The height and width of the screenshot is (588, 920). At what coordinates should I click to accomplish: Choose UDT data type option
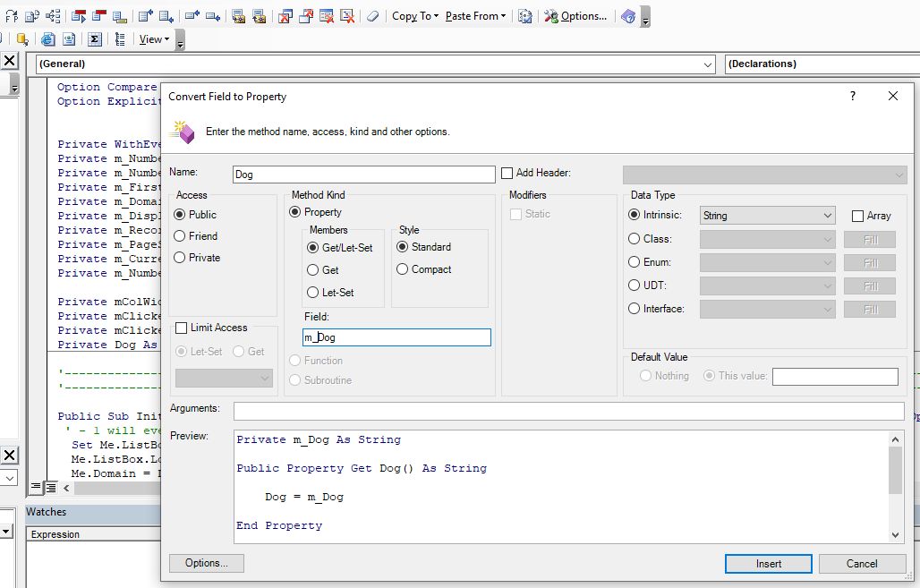point(634,285)
